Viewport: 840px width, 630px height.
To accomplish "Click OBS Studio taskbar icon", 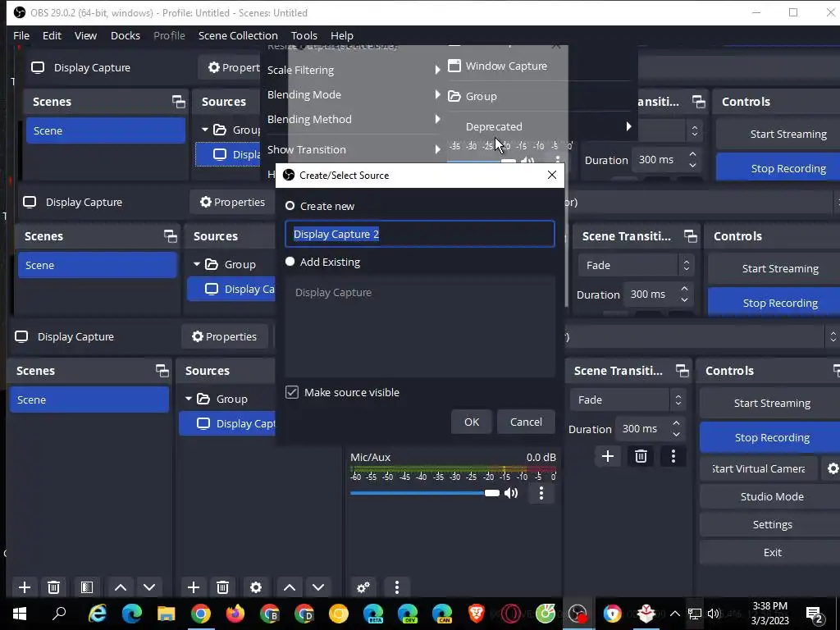I will coord(578,614).
